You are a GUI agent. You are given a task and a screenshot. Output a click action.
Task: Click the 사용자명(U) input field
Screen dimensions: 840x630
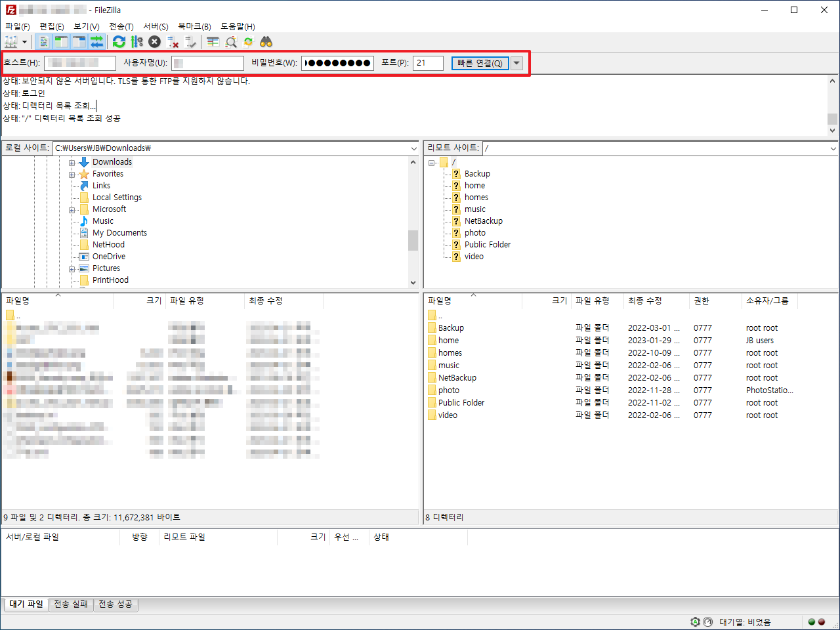pyautogui.click(x=207, y=63)
